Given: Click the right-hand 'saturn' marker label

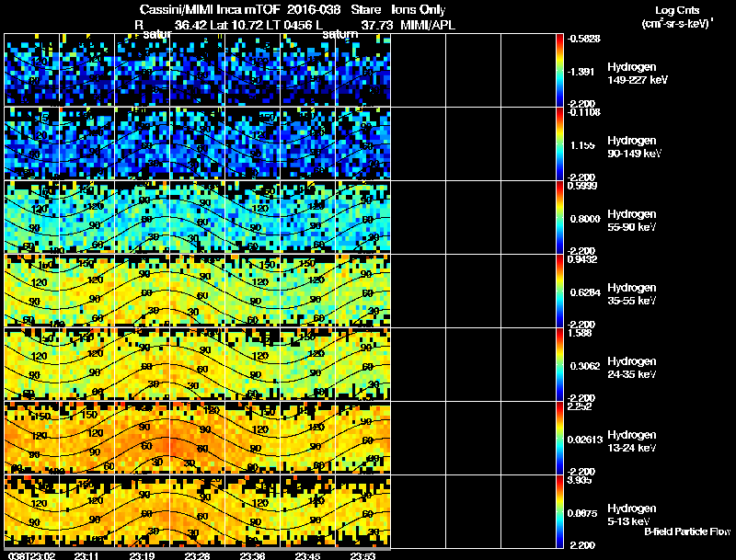Looking at the screenshot, I should 339,34.
